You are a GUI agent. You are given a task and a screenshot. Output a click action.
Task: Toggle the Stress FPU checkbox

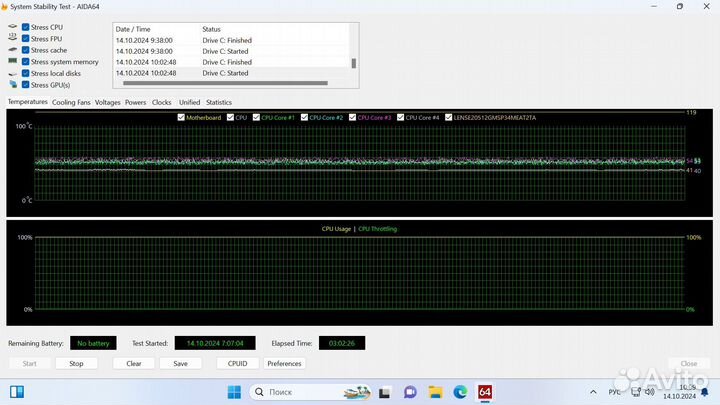[26, 39]
